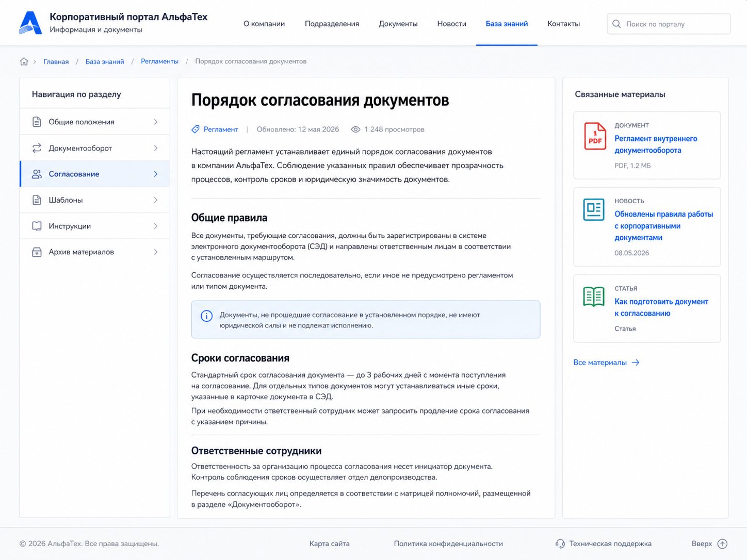Click the info icon in notice box
Image resolution: width=747 pixels, height=560 pixels.
point(206,316)
